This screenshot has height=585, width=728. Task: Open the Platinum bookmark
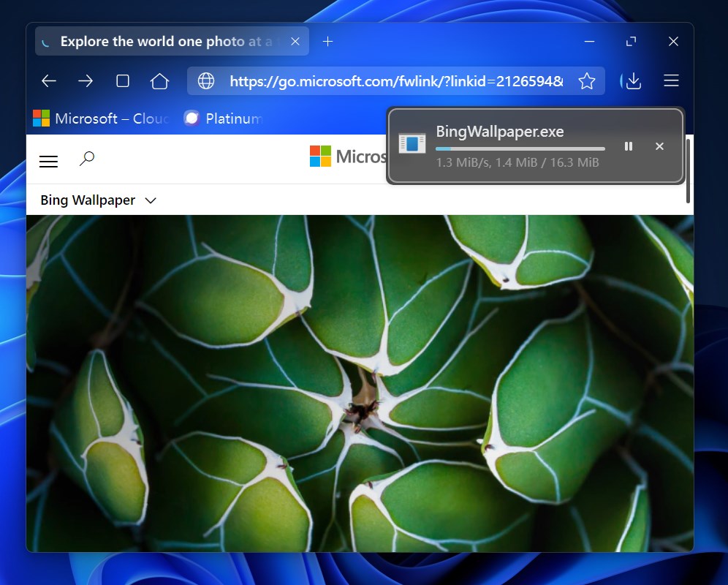pos(223,118)
